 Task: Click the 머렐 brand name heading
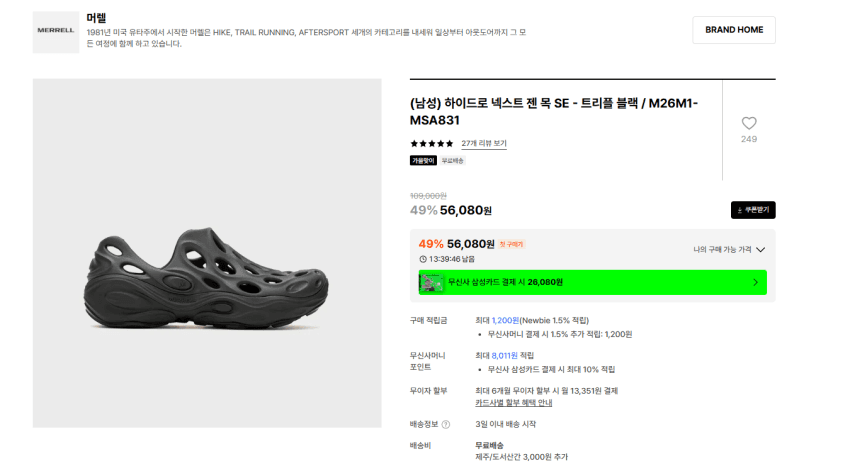[96, 18]
